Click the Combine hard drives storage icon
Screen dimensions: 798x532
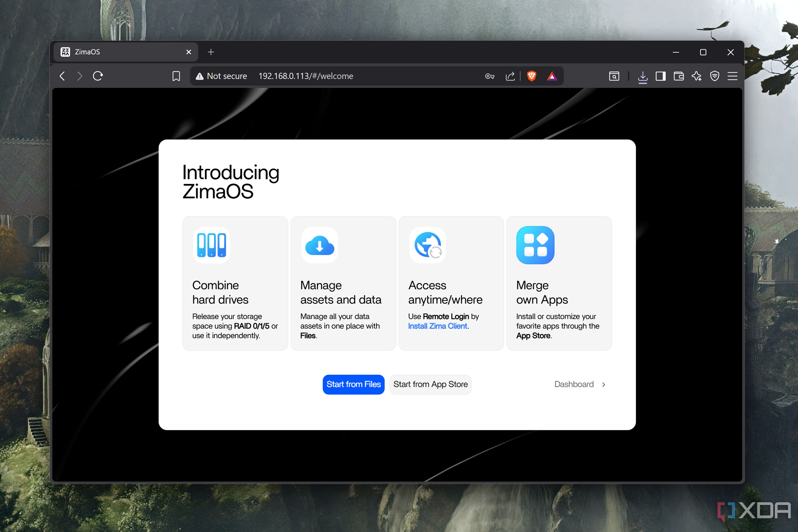click(212, 245)
